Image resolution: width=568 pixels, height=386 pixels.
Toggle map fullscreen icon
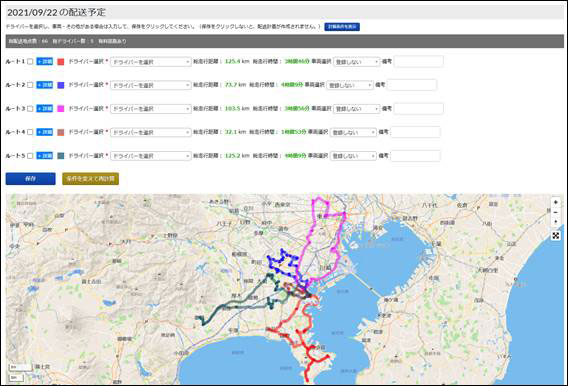[556, 236]
